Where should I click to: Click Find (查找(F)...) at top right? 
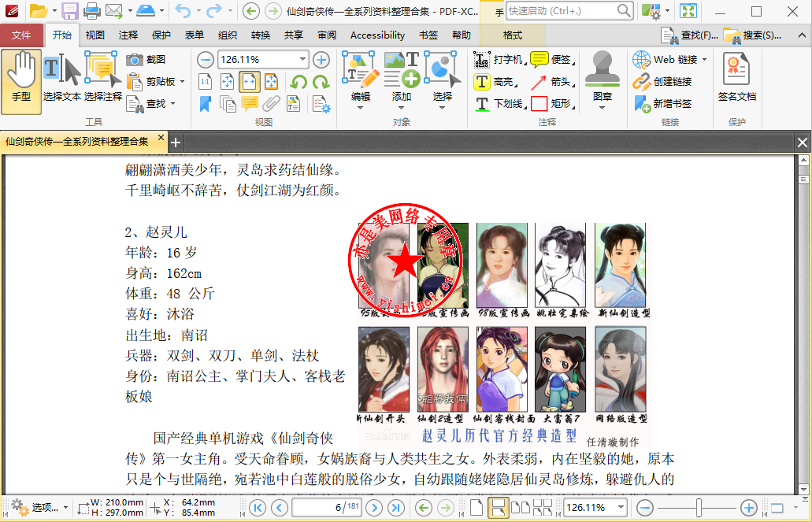tap(690, 35)
